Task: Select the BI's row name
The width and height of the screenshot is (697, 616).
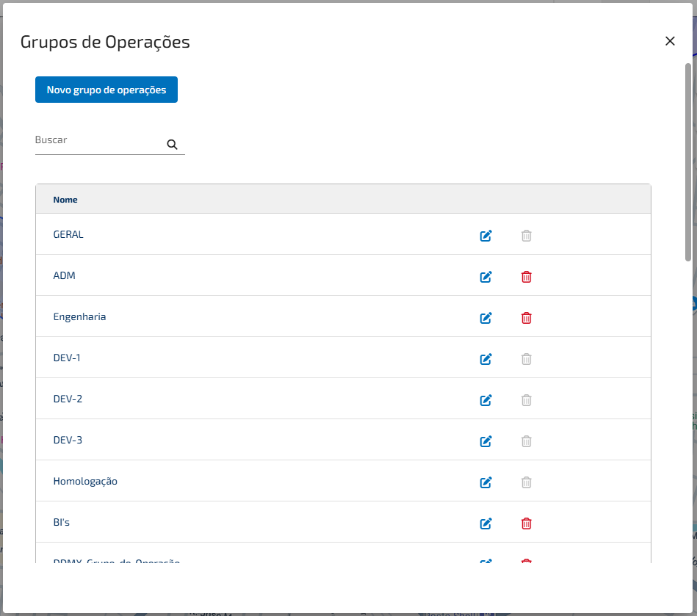Action: [x=62, y=522]
